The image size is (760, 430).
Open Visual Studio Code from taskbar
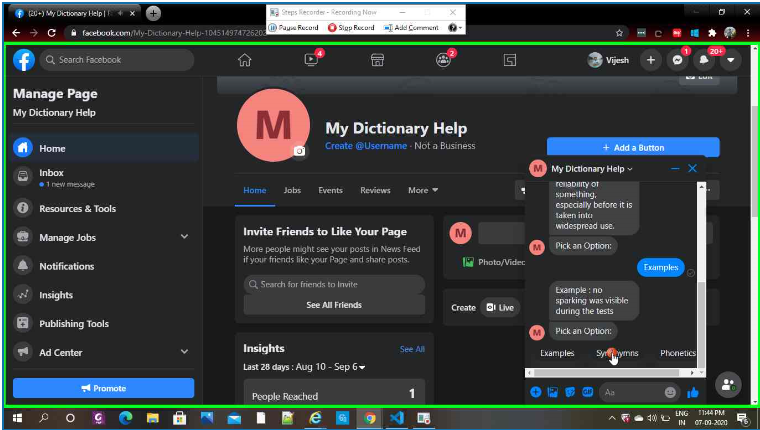(x=396, y=418)
